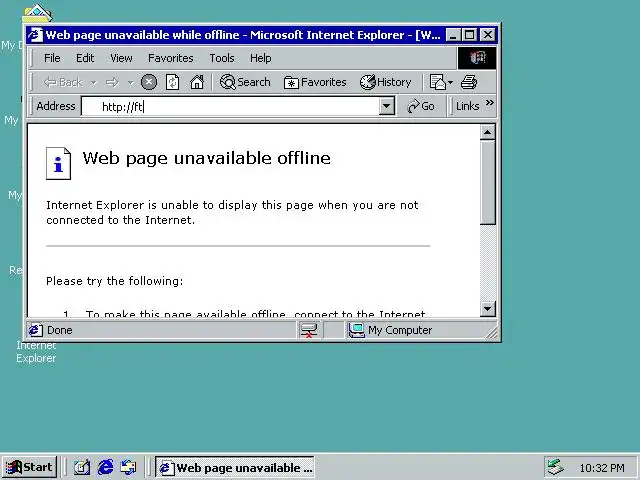Image resolution: width=640 pixels, height=480 pixels.
Task: Open the Forward history dropdown arrow
Action: [131, 83]
